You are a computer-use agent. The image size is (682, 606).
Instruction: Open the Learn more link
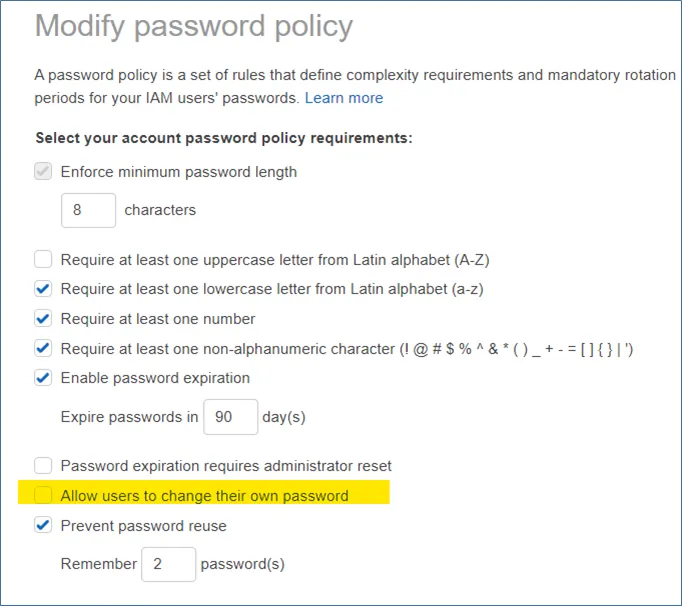point(344,98)
